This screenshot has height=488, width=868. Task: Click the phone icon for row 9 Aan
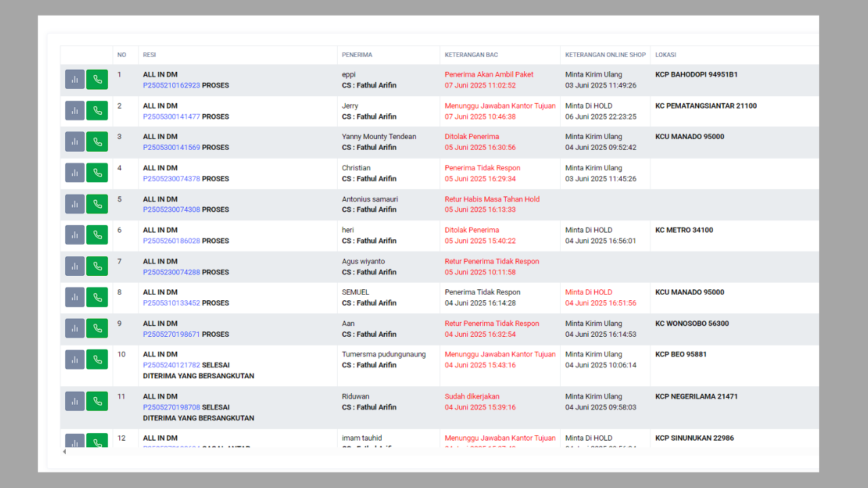pyautogui.click(x=97, y=329)
